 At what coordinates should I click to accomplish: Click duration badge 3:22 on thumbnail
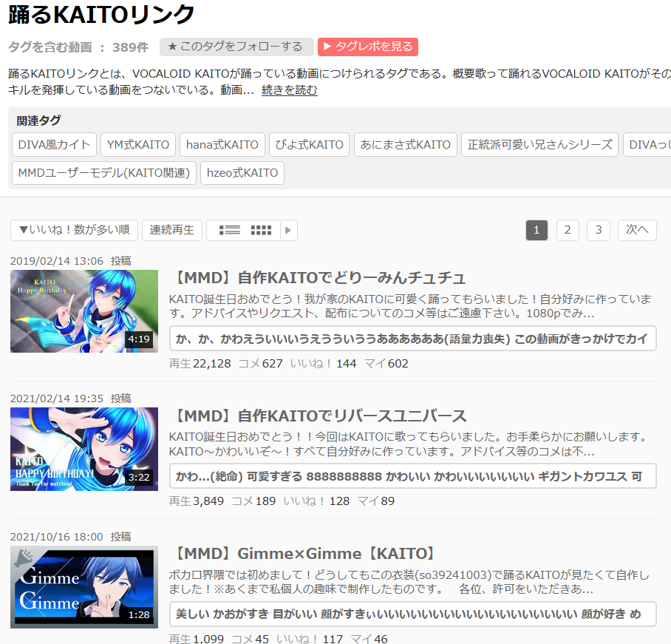pyautogui.click(x=139, y=477)
